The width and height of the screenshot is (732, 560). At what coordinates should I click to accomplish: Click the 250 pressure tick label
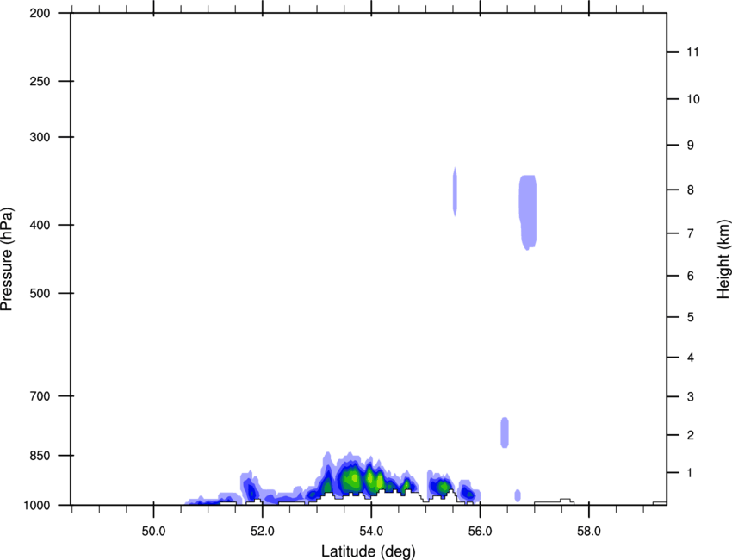pyautogui.click(x=40, y=81)
